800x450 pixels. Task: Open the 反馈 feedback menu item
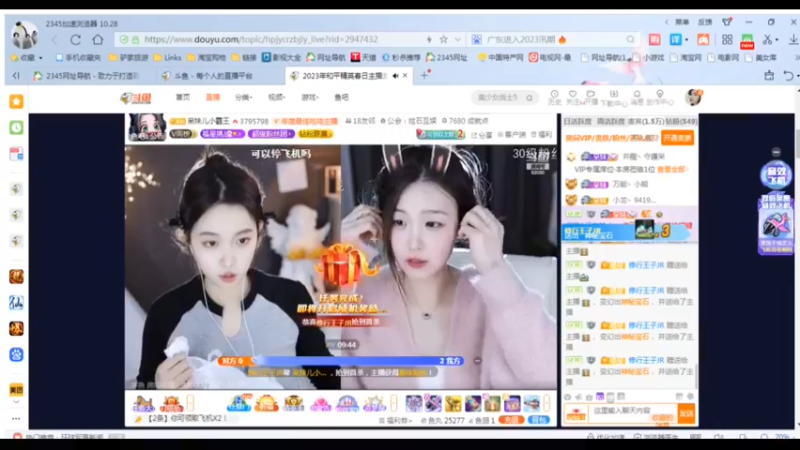pyautogui.click(x=705, y=22)
